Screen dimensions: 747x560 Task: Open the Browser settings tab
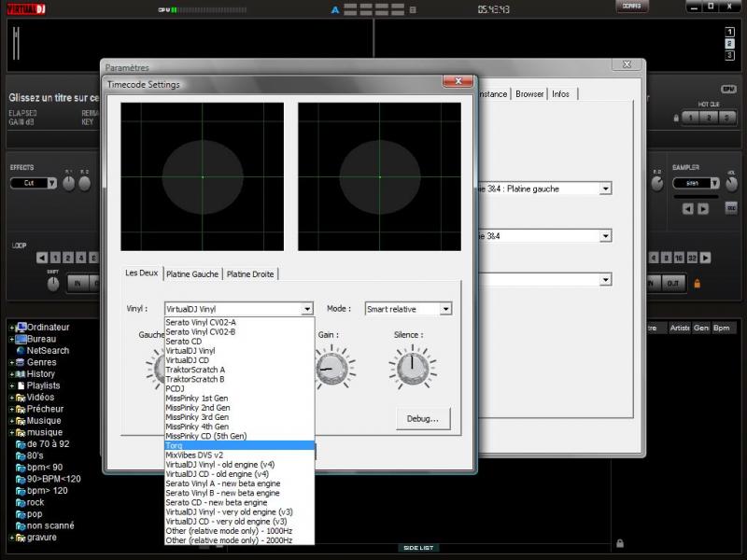[529, 94]
